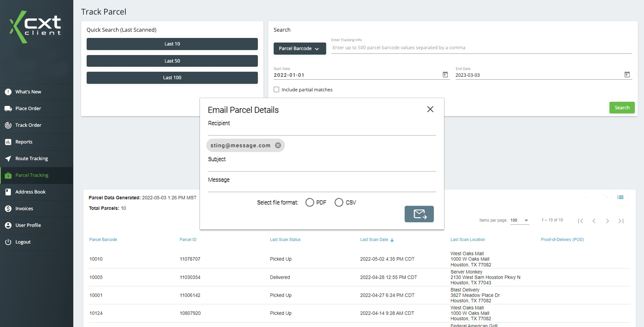Run the Last 50 quick search
Viewport: 644px width, 327px height.
[172, 60]
